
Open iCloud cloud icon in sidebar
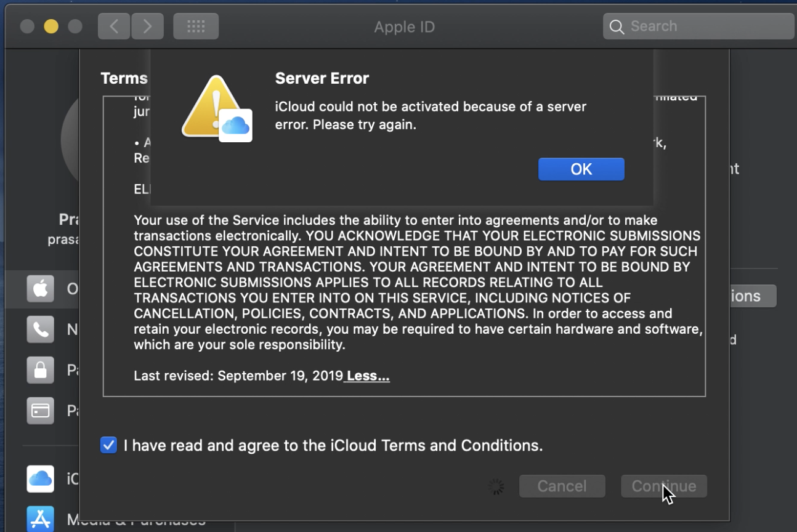coord(41,478)
